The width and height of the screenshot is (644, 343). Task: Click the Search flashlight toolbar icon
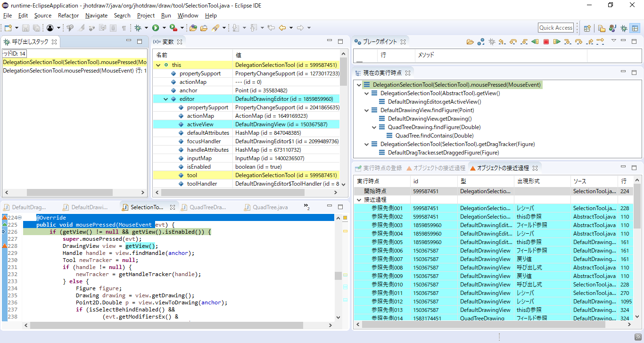tap(215, 28)
